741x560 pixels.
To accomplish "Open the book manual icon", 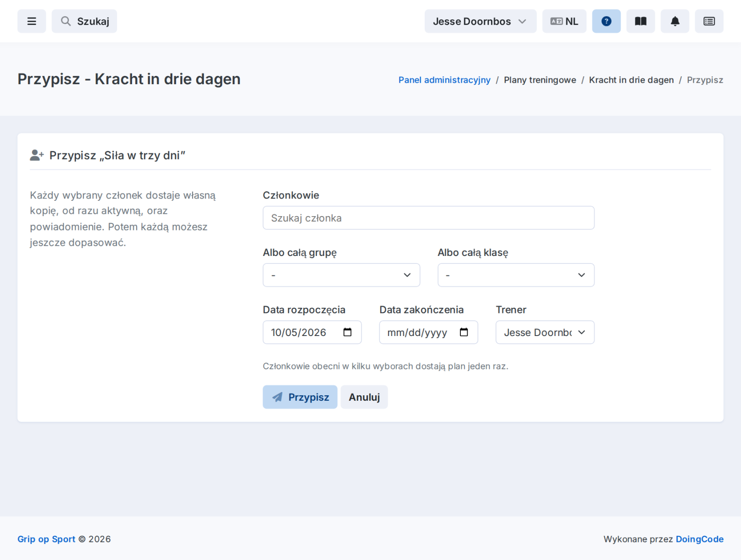I will click(641, 21).
